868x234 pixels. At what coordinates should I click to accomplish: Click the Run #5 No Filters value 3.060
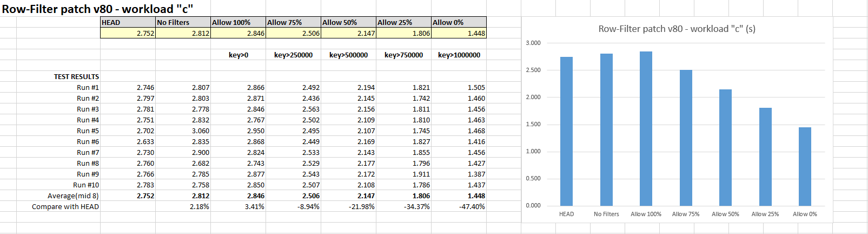tap(200, 131)
